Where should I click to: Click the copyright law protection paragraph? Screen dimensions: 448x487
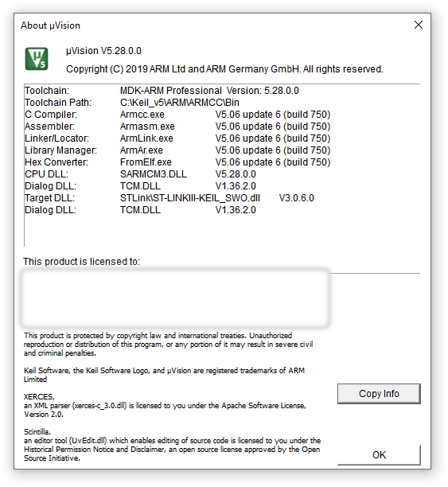click(169, 344)
